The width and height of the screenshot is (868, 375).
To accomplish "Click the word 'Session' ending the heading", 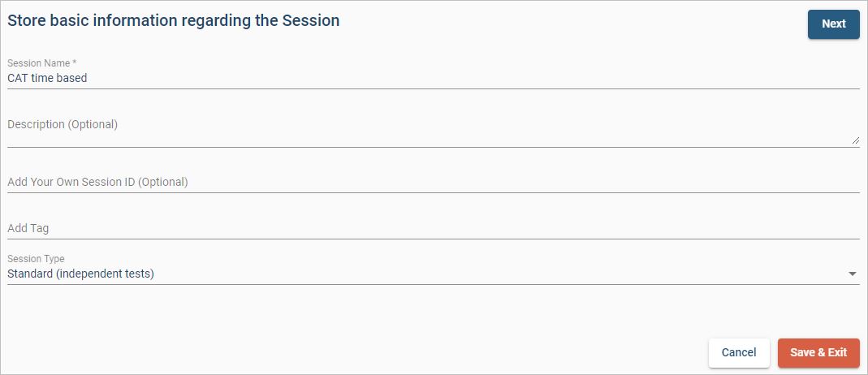I will [x=311, y=21].
